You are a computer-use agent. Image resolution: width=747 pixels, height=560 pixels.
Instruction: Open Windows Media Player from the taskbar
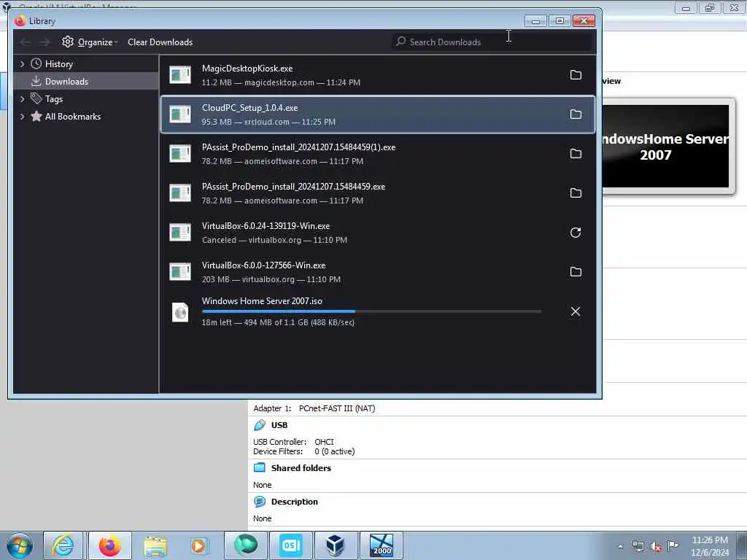tap(198, 545)
